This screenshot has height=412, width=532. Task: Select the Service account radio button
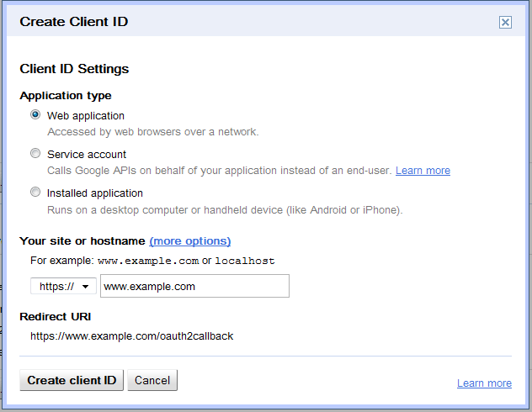coord(35,153)
